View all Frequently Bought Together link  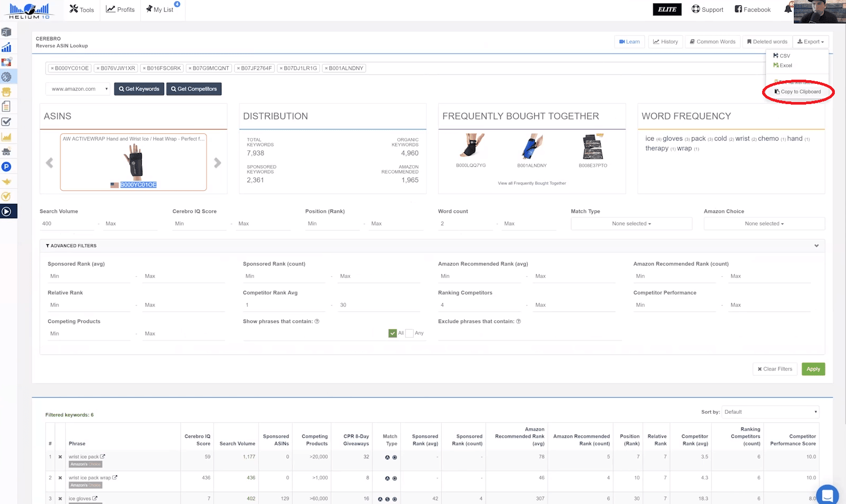pos(532,183)
